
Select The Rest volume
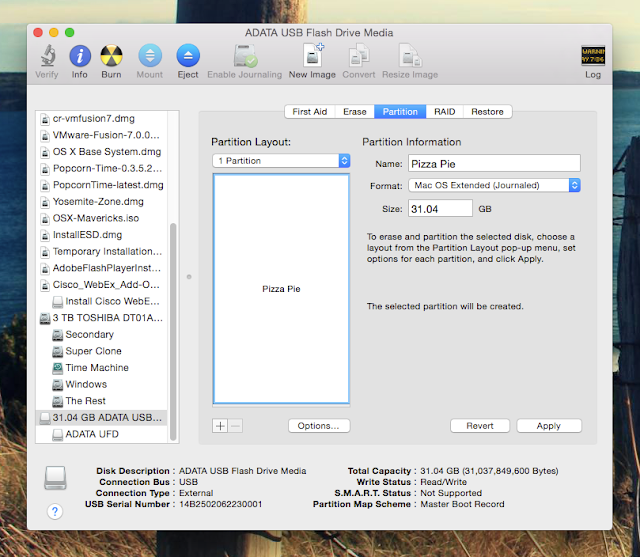tap(101, 401)
